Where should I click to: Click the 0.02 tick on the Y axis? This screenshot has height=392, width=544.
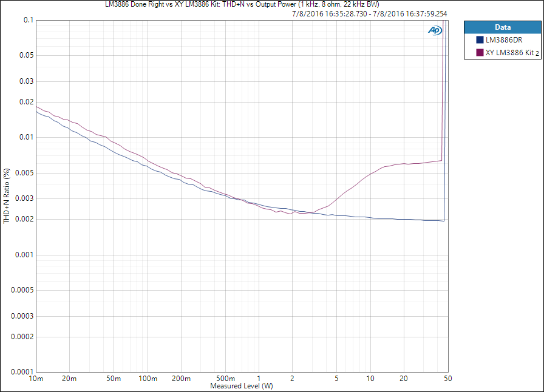26,102
